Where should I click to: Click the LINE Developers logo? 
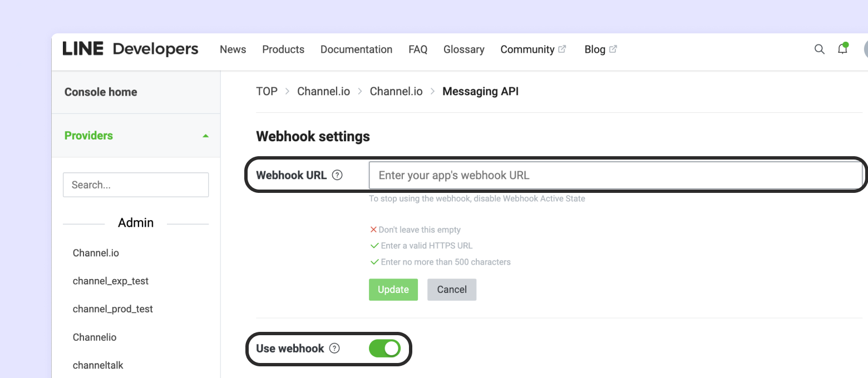click(x=130, y=49)
